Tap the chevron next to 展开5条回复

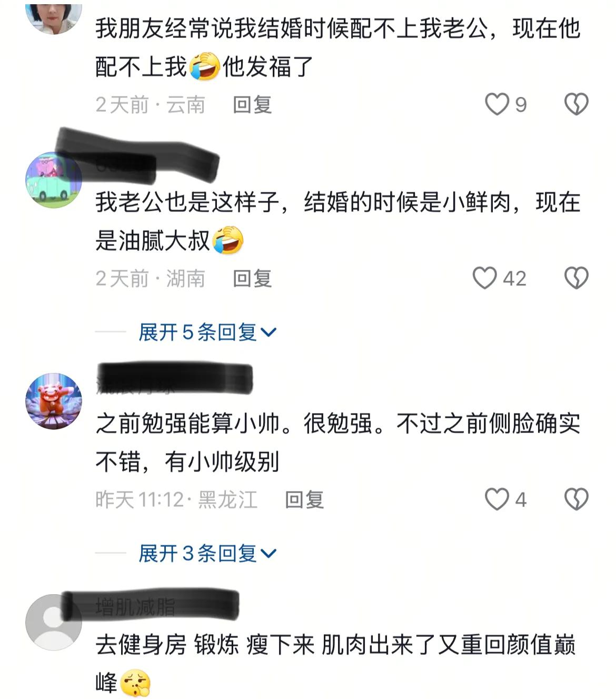[x=269, y=333]
